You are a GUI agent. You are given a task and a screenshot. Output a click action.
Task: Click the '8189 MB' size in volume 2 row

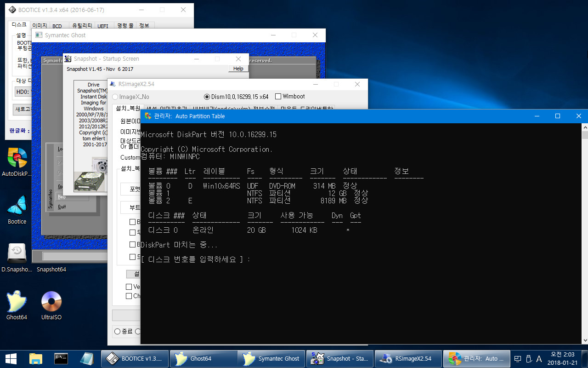(333, 201)
